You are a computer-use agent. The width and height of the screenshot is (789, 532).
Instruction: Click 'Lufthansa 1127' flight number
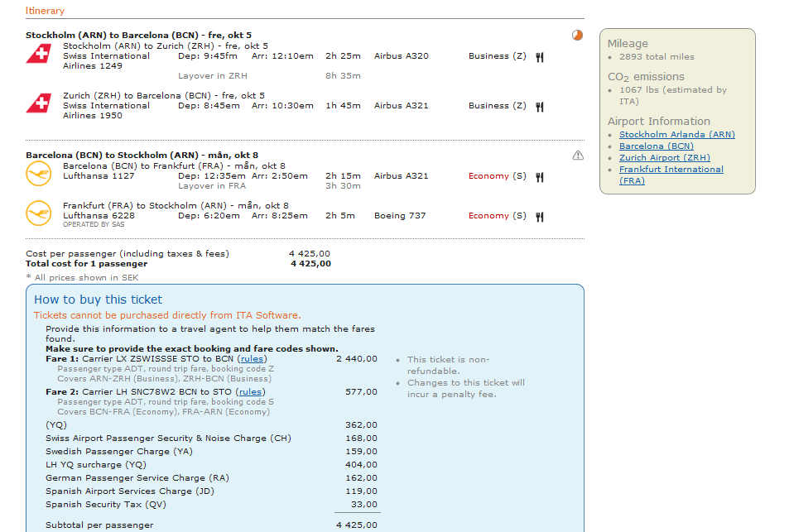(x=99, y=176)
